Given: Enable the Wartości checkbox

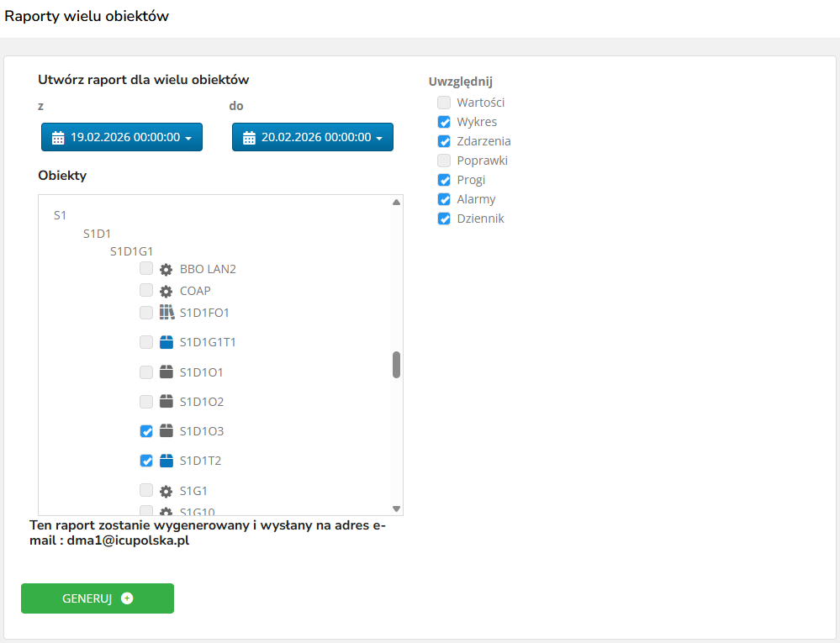Looking at the screenshot, I should pos(444,103).
